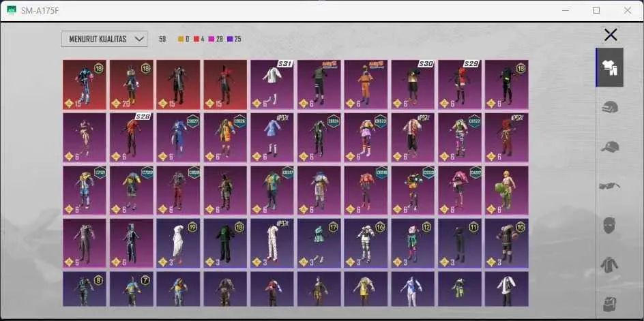
Task: Filter by red quality swatch showing 4
Action: (199, 40)
